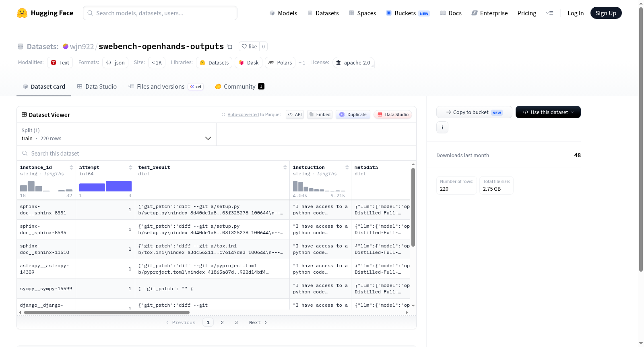
Task: Open the three-dot more options button
Action: [442, 127]
